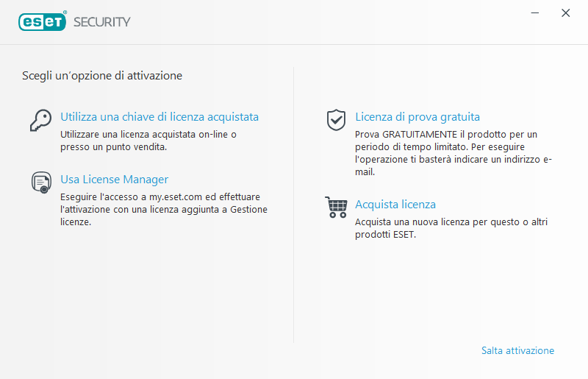Screen dimensions: 588x379
Task: Open 'Utilizza una chiave di licenza acquistata'
Action: click(x=159, y=117)
